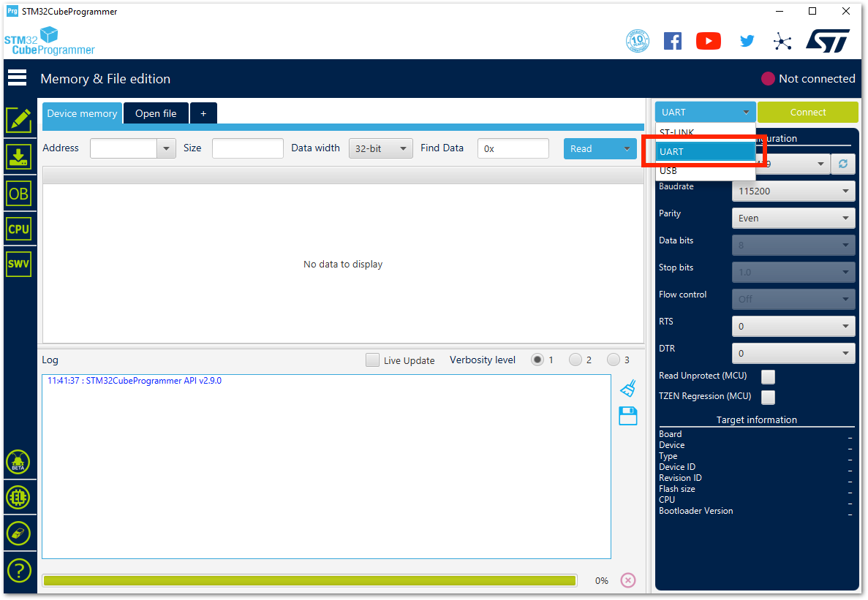The image size is (868, 600).
Task: Choose USB from interface list
Action: 705,170
